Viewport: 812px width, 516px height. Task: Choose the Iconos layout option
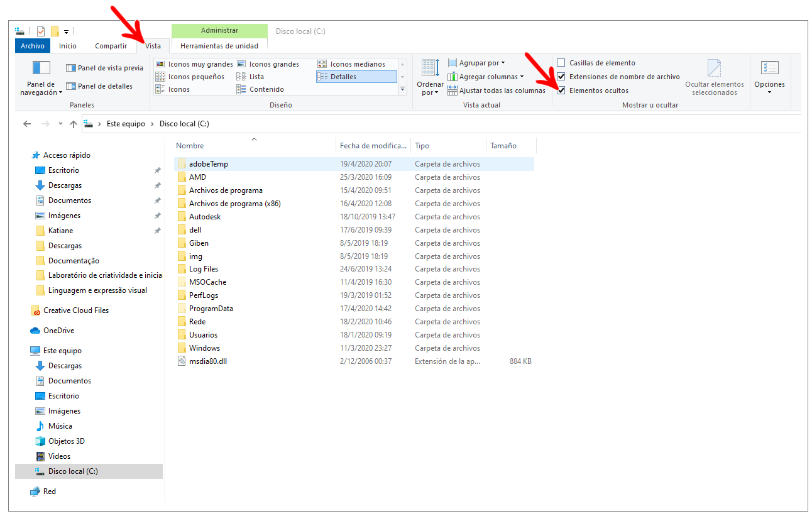coord(173,89)
